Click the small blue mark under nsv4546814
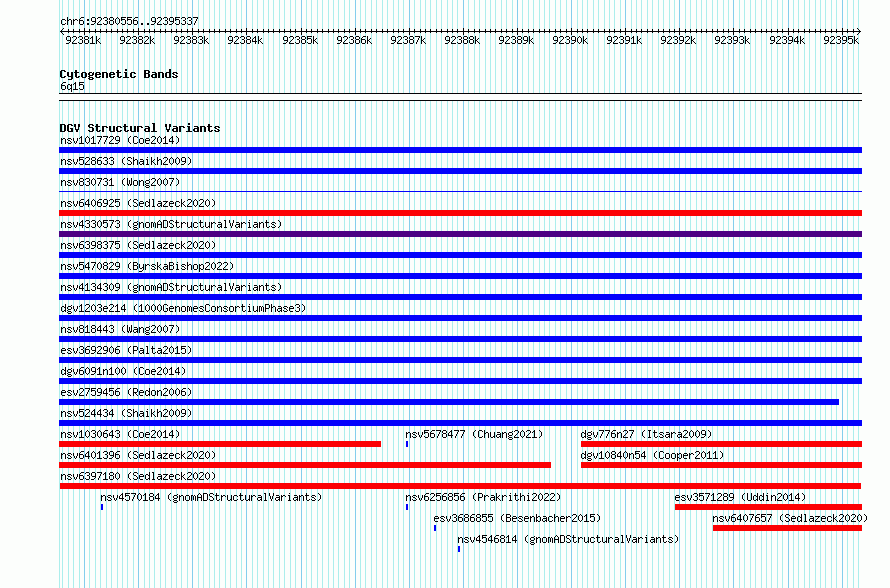890x588 pixels. coord(459,549)
